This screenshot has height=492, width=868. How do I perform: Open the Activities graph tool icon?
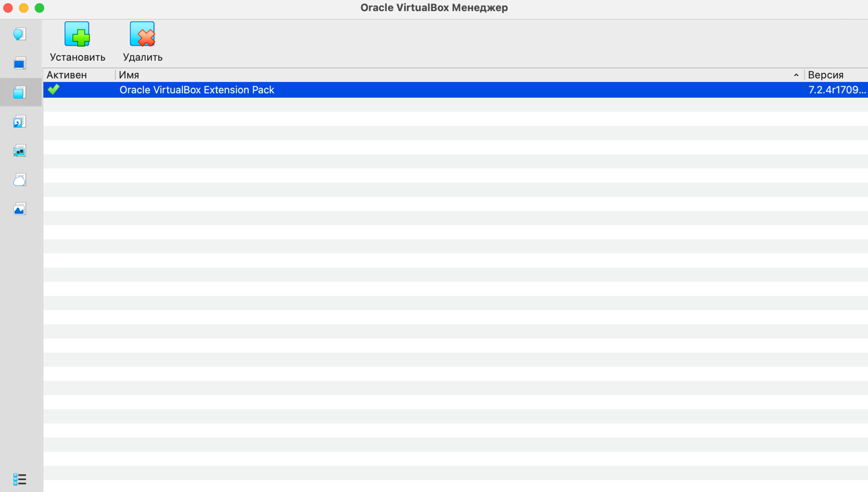tap(19, 209)
